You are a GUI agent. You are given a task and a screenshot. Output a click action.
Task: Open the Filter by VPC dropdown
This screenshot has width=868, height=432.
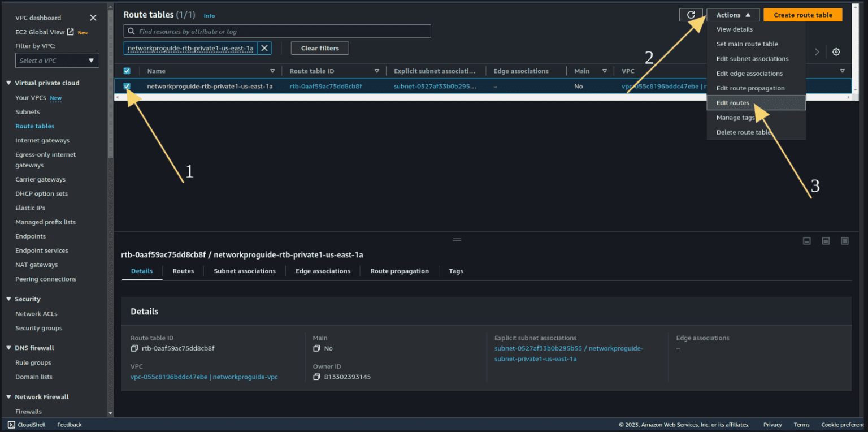pyautogui.click(x=57, y=61)
